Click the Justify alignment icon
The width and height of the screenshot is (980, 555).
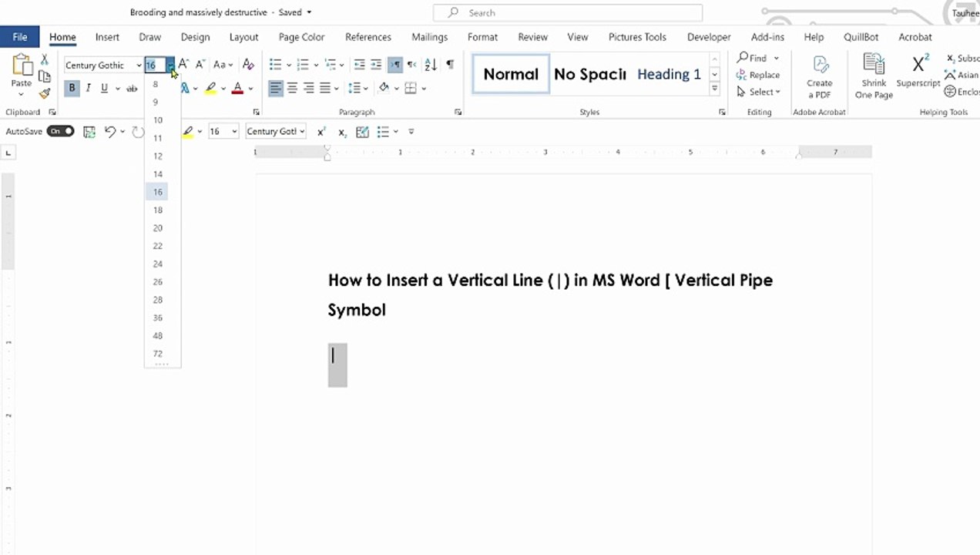pyautogui.click(x=325, y=89)
